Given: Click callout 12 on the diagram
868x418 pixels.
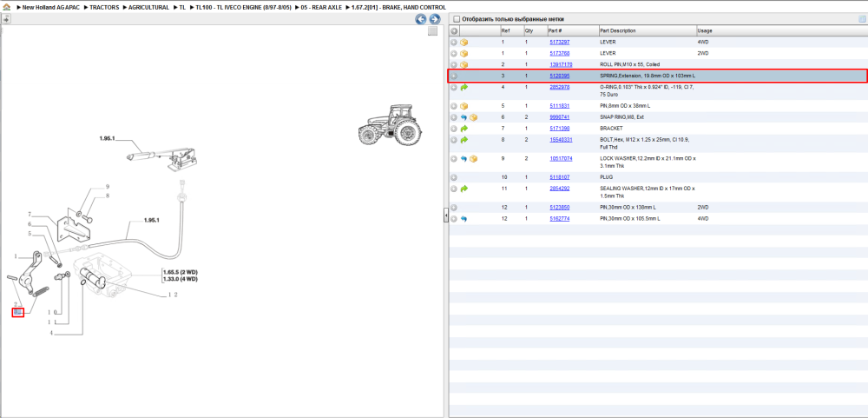Looking at the screenshot, I should point(173,295).
